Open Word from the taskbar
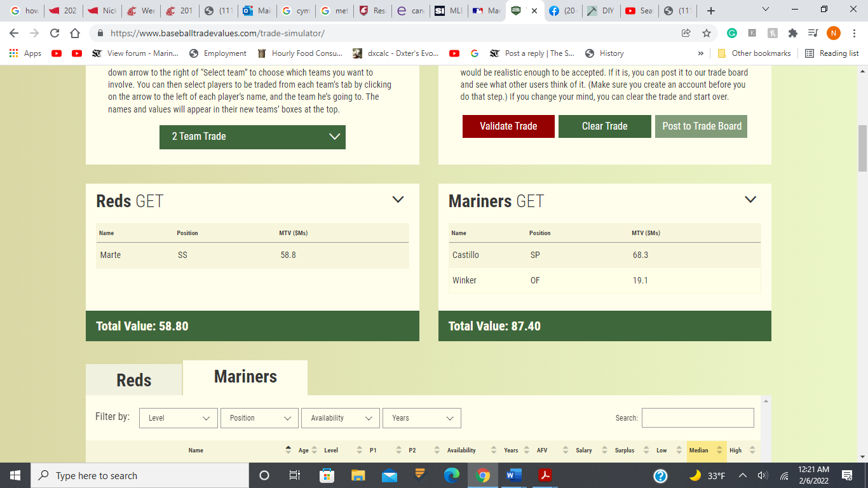This screenshot has width=868, height=488. (514, 475)
